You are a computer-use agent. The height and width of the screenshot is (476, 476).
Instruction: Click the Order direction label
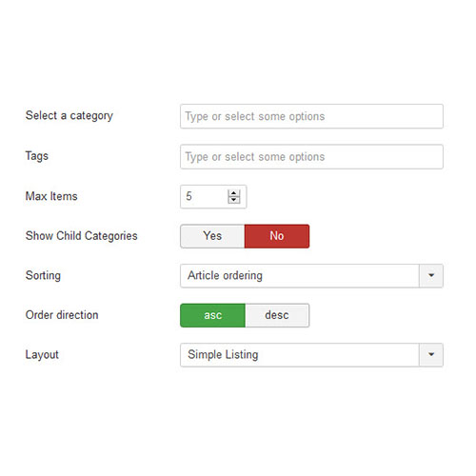pos(62,315)
